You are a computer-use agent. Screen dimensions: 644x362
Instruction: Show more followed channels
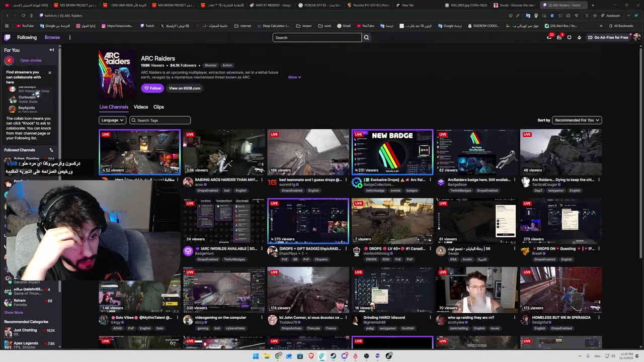coord(14,312)
